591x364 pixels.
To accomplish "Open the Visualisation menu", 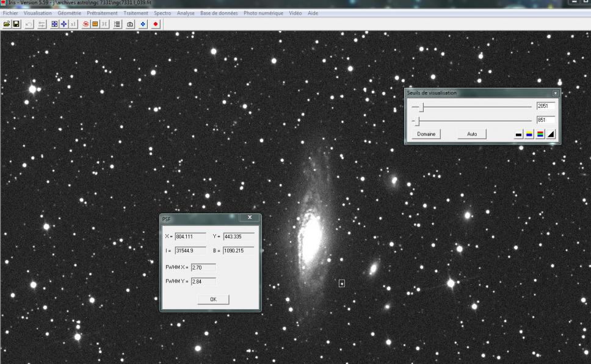I will (37, 13).
